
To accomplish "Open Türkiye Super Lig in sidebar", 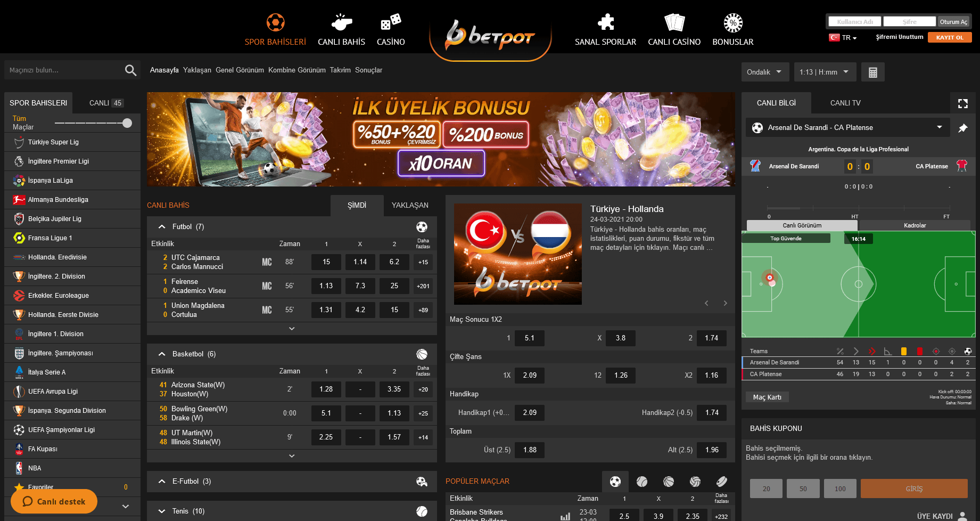I will 72,142.
